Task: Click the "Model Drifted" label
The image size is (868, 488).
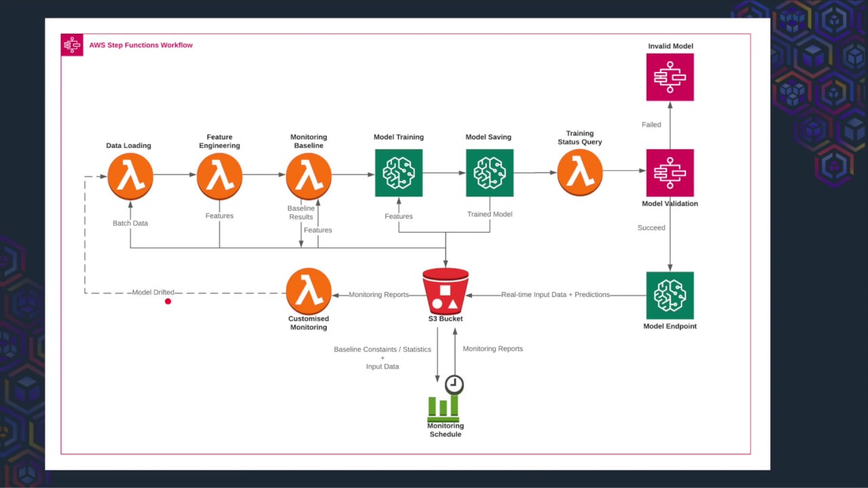Action: click(153, 293)
